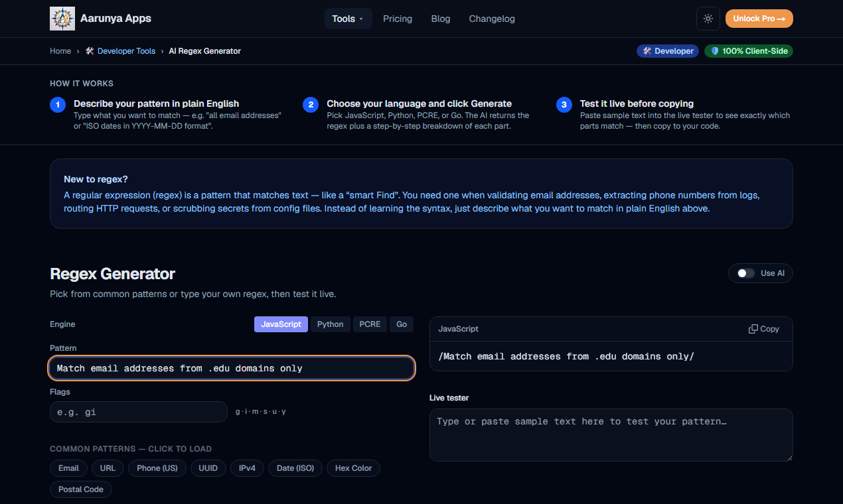Open the Pricing page
843x504 pixels.
pos(398,19)
